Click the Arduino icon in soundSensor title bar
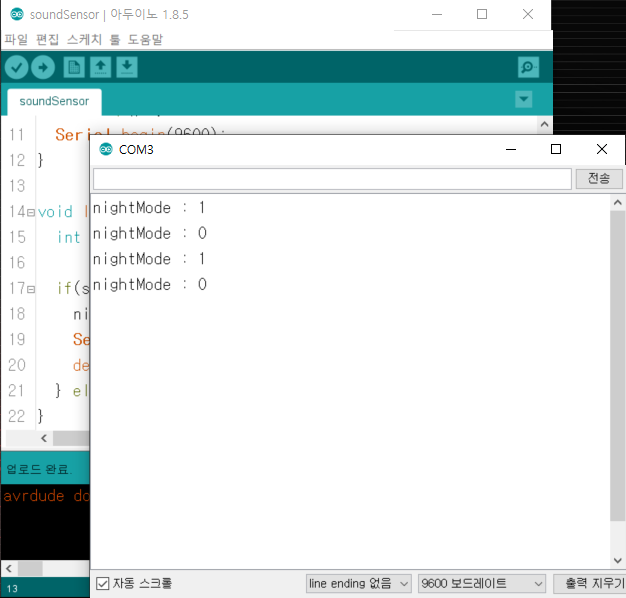 click(17, 14)
